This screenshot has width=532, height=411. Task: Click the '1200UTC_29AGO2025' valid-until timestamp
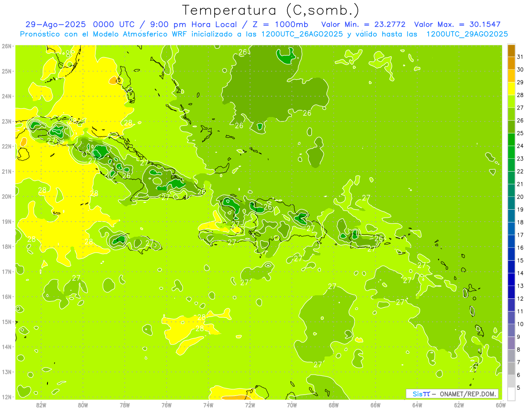click(467, 34)
